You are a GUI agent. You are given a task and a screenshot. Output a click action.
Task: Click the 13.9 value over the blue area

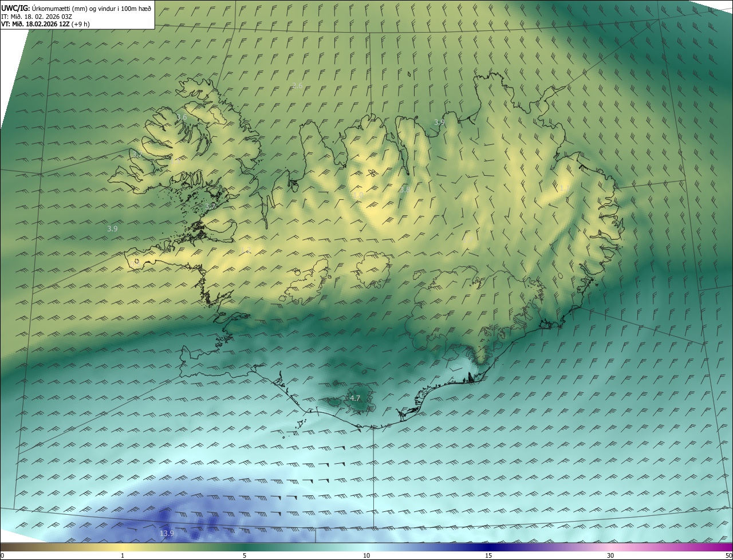167,533
